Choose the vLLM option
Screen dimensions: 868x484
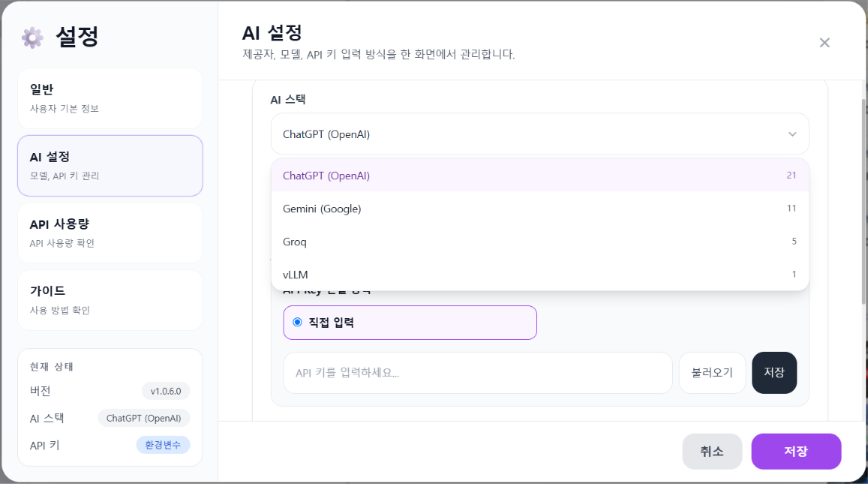pyautogui.click(x=539, y=275)
